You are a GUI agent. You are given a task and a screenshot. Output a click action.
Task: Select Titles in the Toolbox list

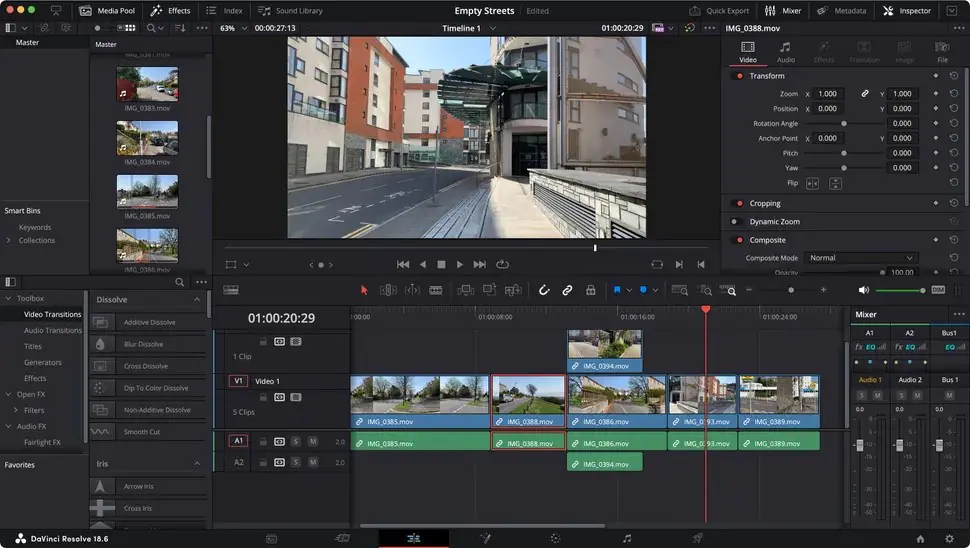[33, 346]
